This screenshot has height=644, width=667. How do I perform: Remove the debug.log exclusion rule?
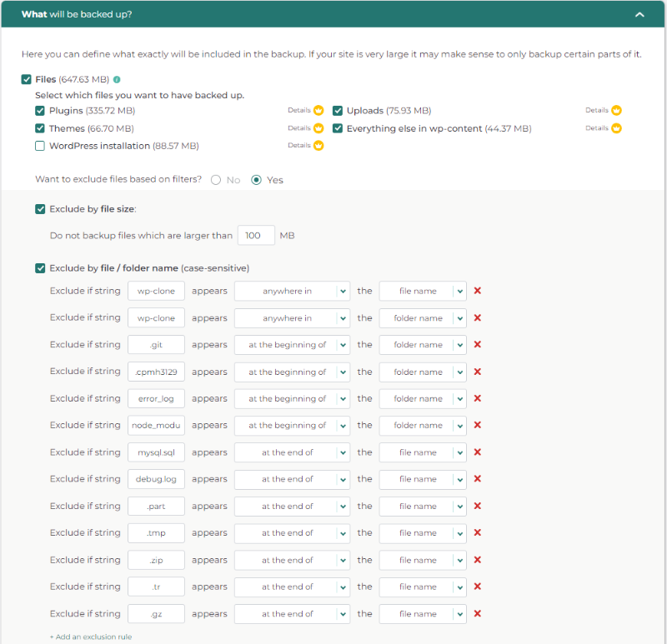(x=478, y=479)
